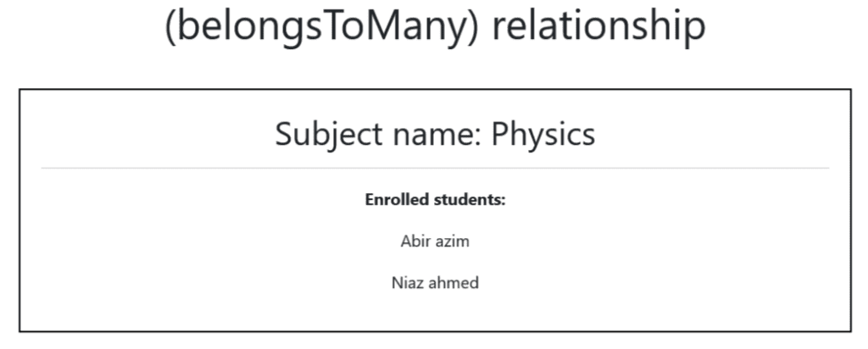Click the horizontal divider under the subject name
The width and height of the screenshot is (868, 349).
click(435, 169)
